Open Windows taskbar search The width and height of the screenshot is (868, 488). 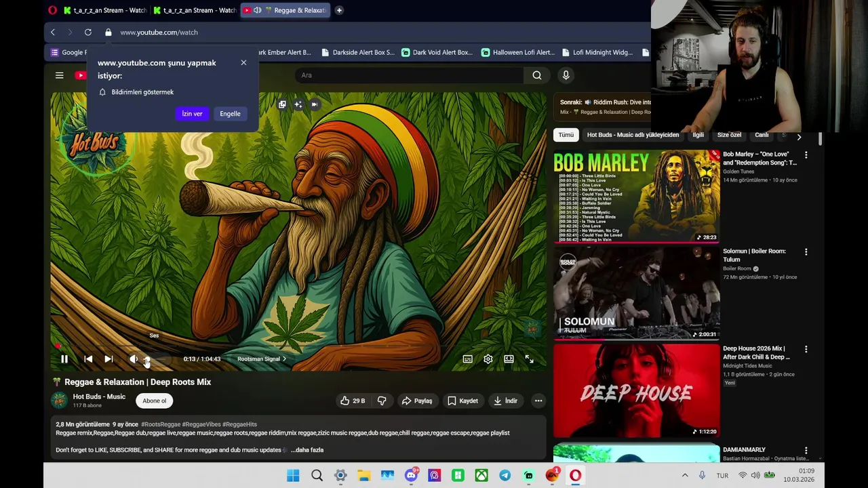tap(317, 476)
